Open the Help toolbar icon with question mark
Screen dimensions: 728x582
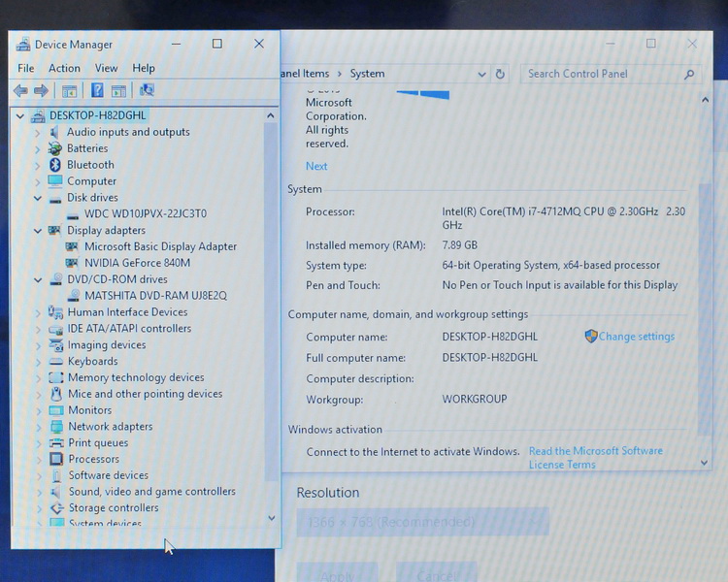[x=97, y=90]
